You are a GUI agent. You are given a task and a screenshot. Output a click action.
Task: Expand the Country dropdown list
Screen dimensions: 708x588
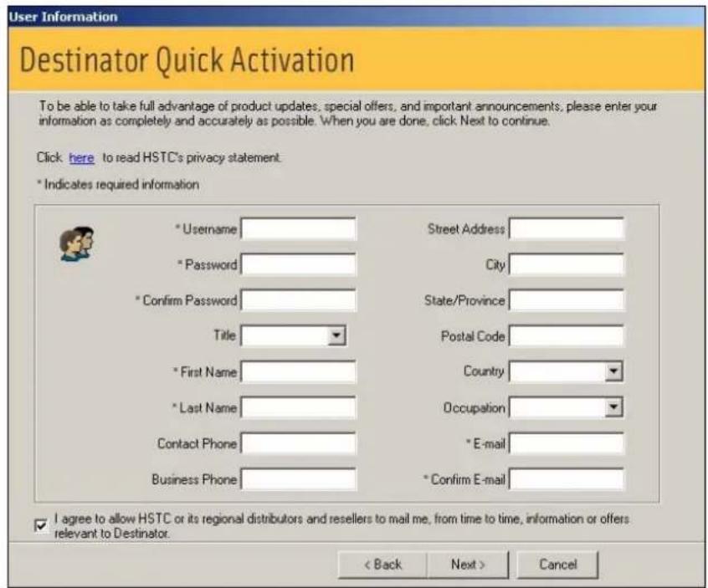613,371
